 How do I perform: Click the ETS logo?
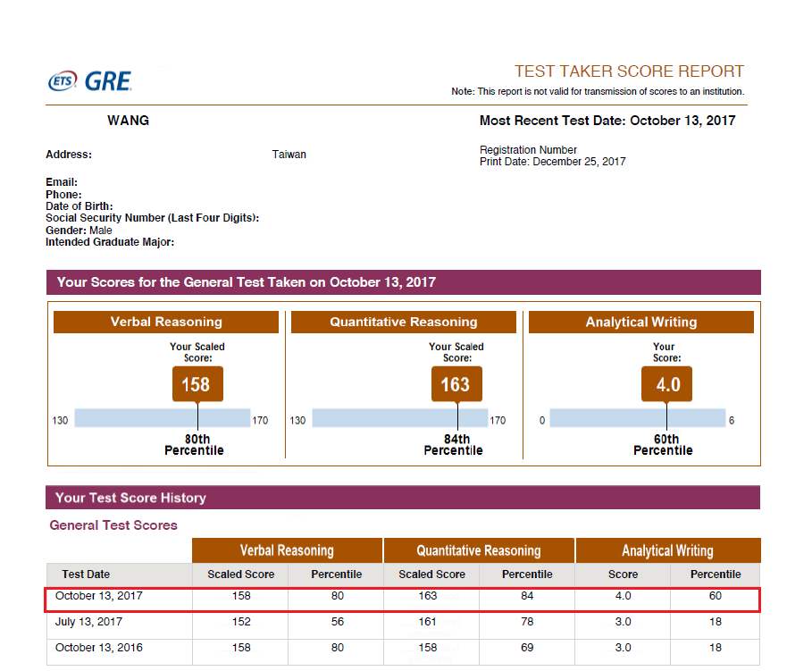[63, 80]
